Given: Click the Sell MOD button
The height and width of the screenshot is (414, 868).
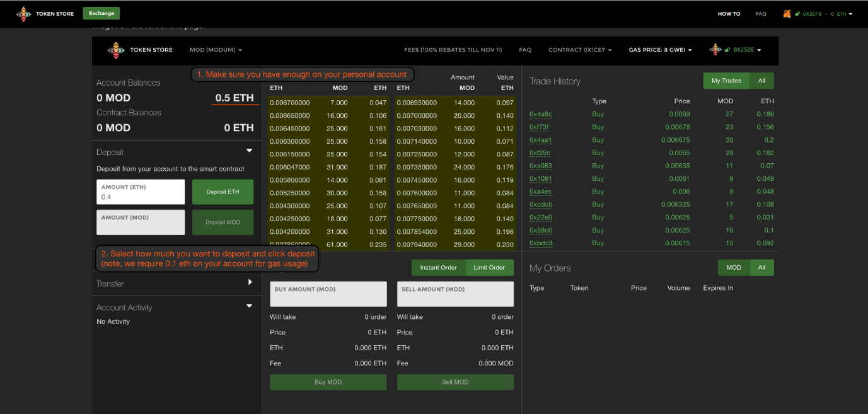Looking at the screenshot, I should coord(455,382).
